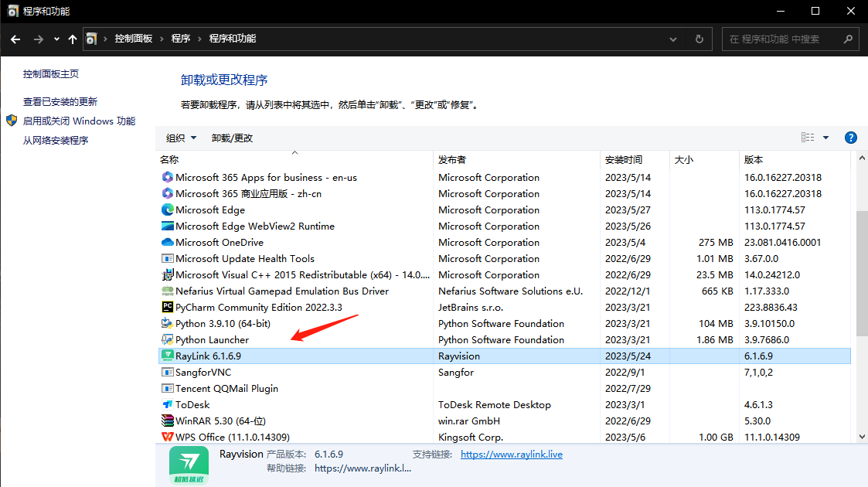868x487 pixels.
Task: Click the 275 MB size cell
Action: point(716,243)
